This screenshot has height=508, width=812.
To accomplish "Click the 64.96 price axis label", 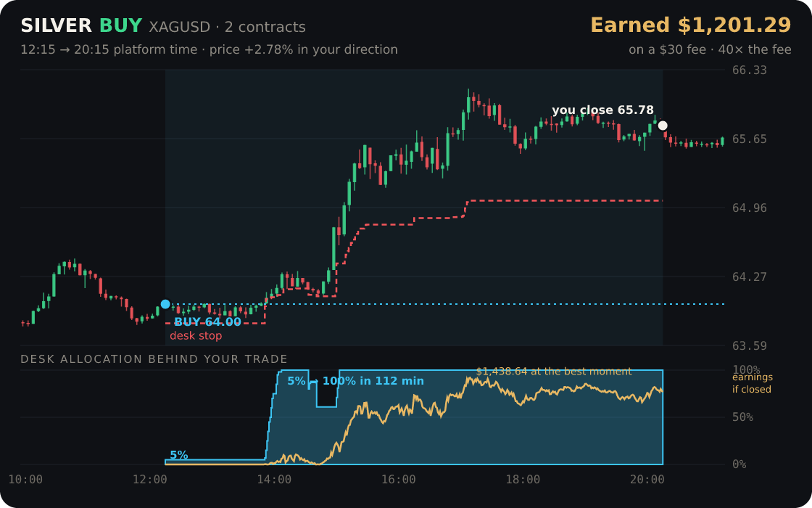I will 750,208.
